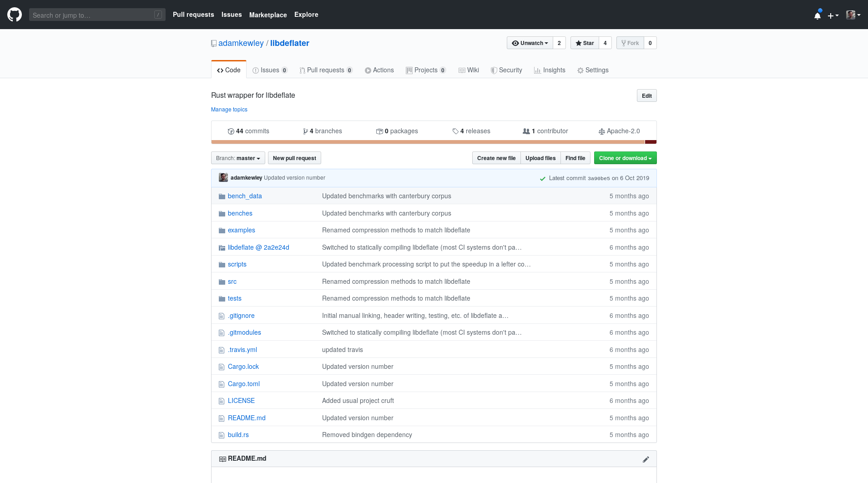
Task: Click Find file button
Action: click(575, 158)
